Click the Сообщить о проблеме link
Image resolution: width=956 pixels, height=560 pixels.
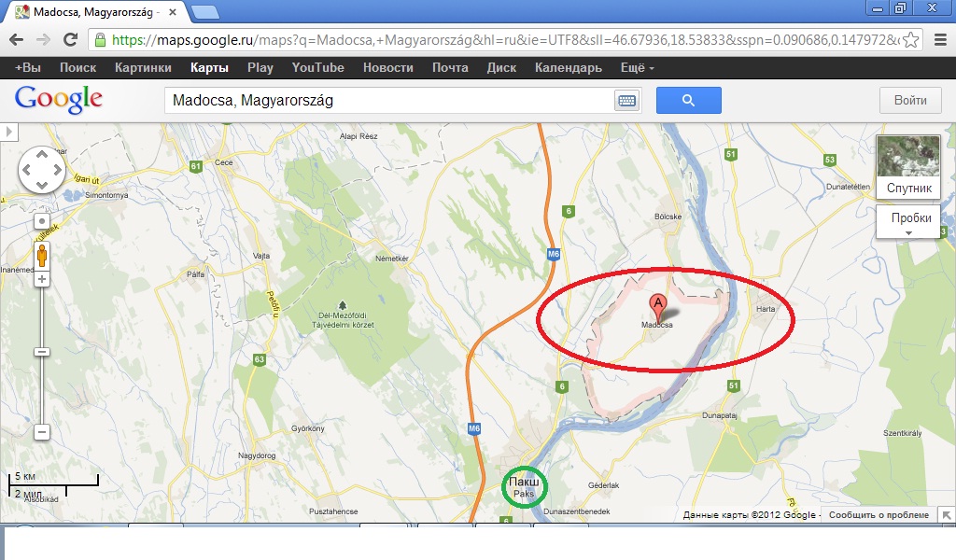pos(879,515)
